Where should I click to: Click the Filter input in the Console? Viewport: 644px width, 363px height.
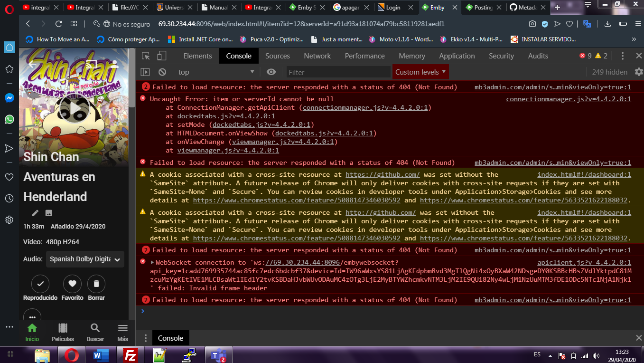338,71
